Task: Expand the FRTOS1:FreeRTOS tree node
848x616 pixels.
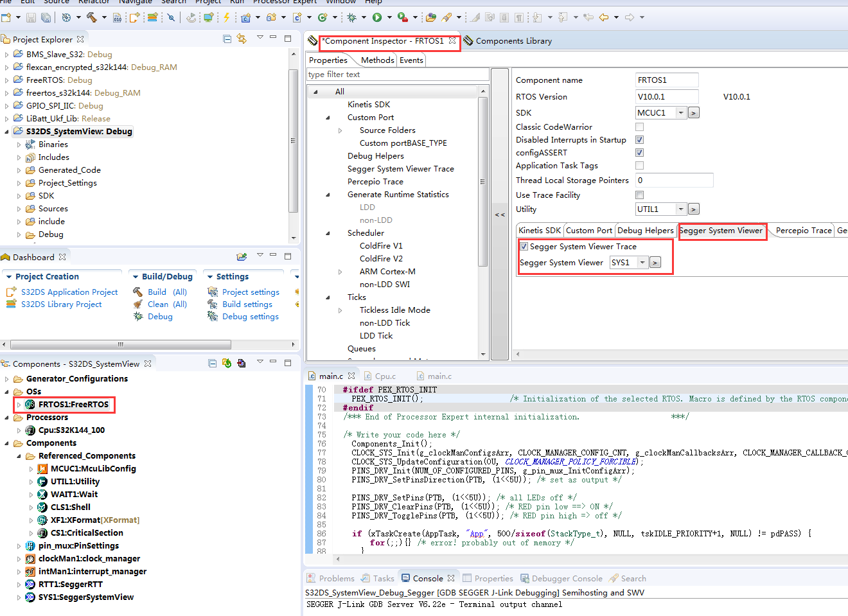Action: coord(19,405)
